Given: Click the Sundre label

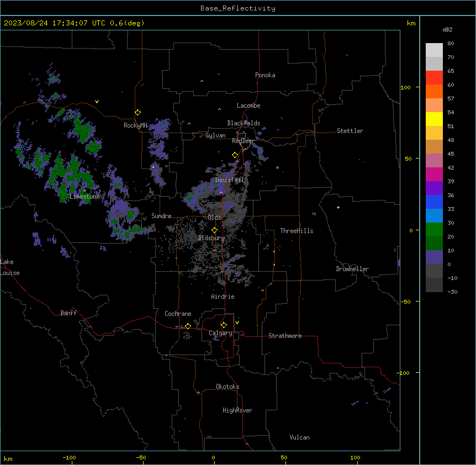Looking at the screenshot, I should 161,216.
